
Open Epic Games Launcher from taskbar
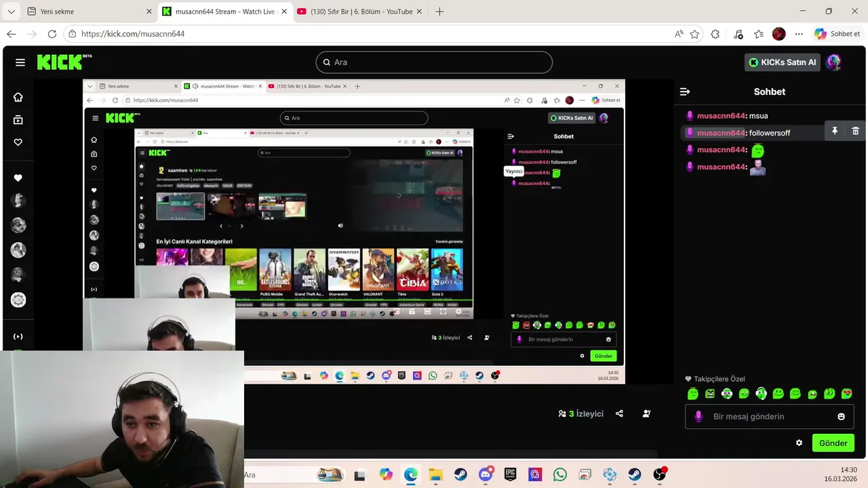[x=510, y=475]
